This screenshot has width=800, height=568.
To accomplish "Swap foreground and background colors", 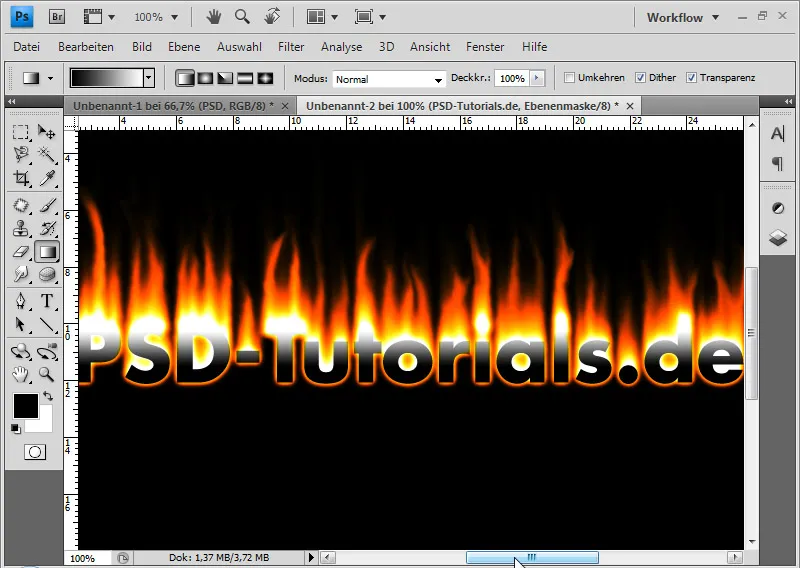I will click(x=47, y=396).
